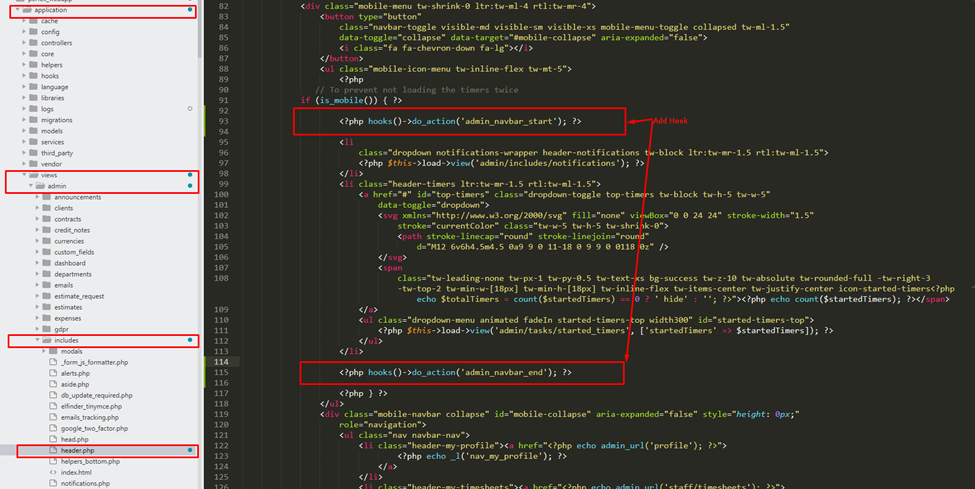Image resolution: width=975 pixels, height=489 pixels.
Task: Open db_update_required.php file
Action: tap(96, 395)
